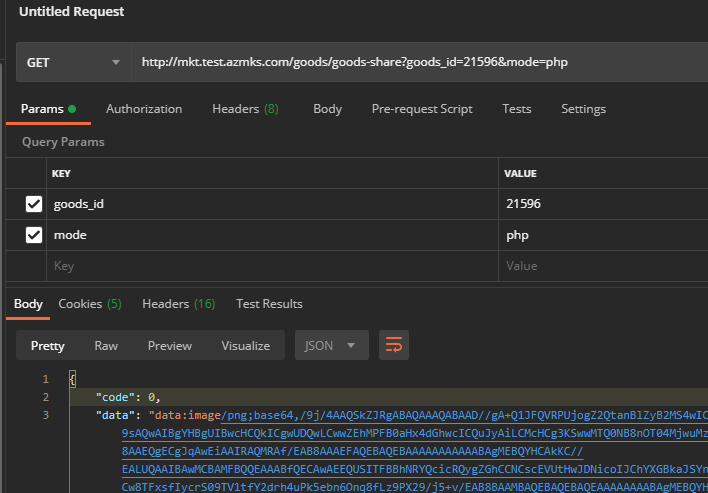The image size is (708, 493).
Task: Select the Tests tab
Action: pos(517,109)
